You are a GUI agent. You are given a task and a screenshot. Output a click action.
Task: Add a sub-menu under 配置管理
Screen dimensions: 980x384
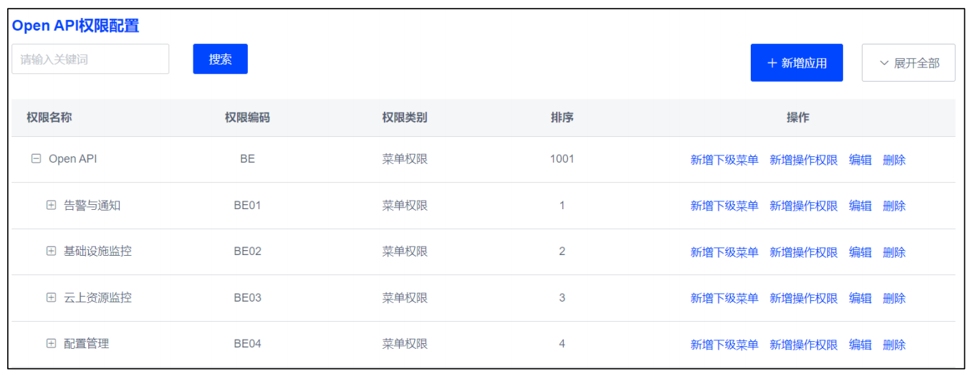(x=724, y=345)
